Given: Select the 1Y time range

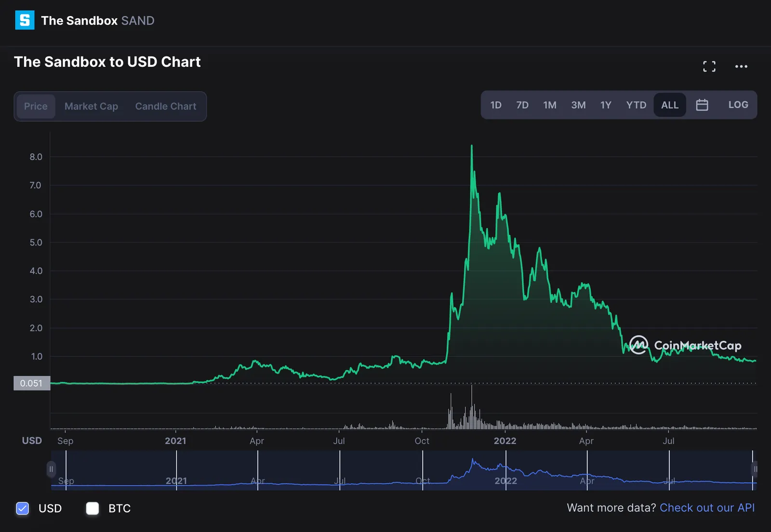Looking at the screenshot, I should 606,105.
